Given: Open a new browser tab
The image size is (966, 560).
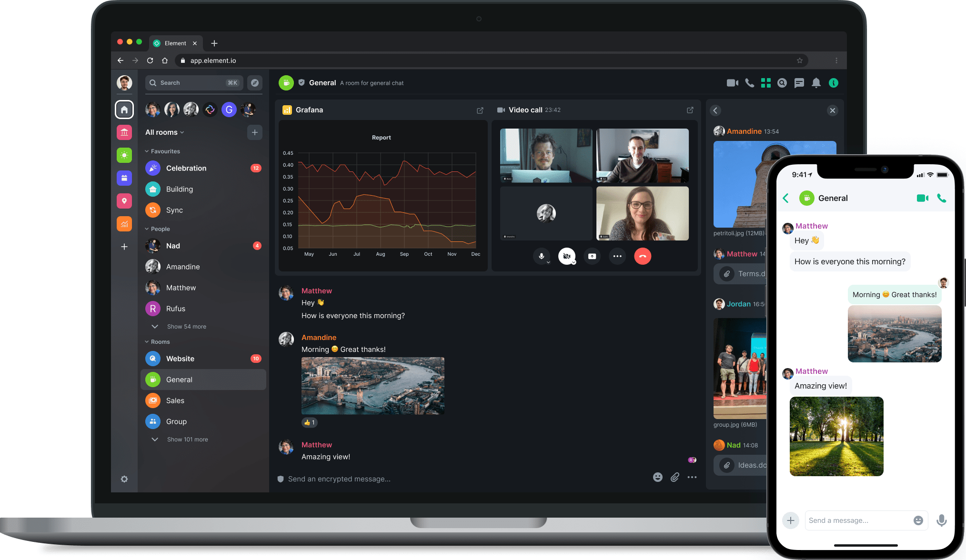Looking at the screenshot, I should point(214,43).
